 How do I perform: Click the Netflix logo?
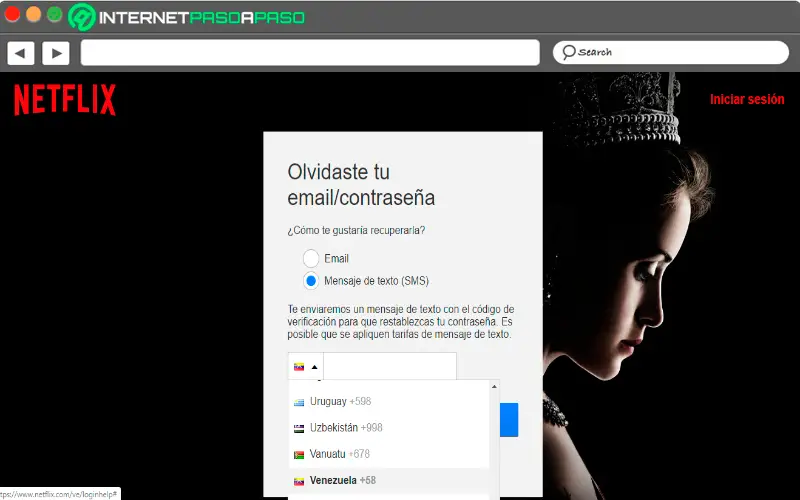click(65, 100)
